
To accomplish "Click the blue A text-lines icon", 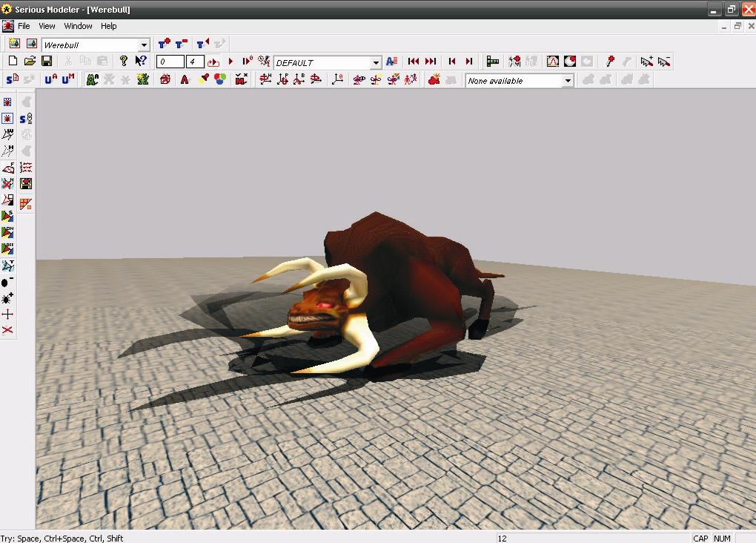I will 391,62.
